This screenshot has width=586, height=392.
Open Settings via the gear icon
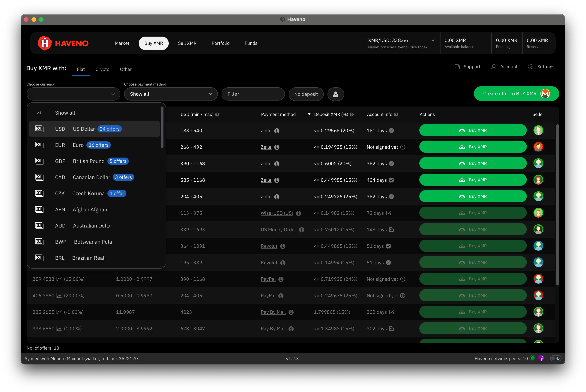pyautogui.click(x=531, y=67)
